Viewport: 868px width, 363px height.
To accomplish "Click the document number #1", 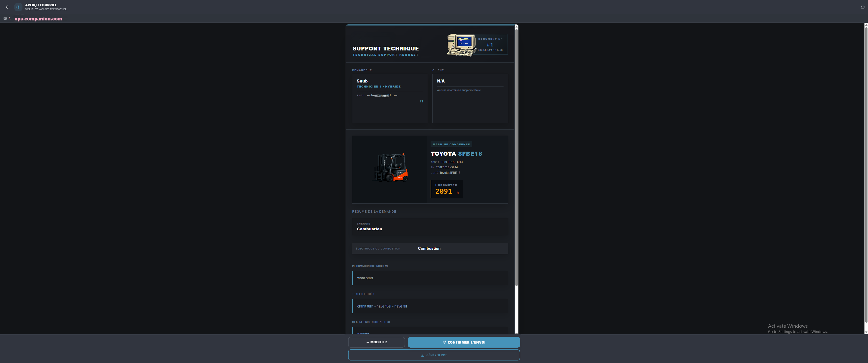I will [490, 45].
